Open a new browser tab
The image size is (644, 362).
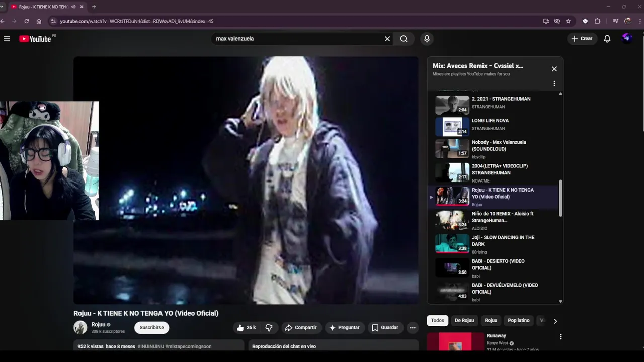pyautogui.click(x=94, y=7)
